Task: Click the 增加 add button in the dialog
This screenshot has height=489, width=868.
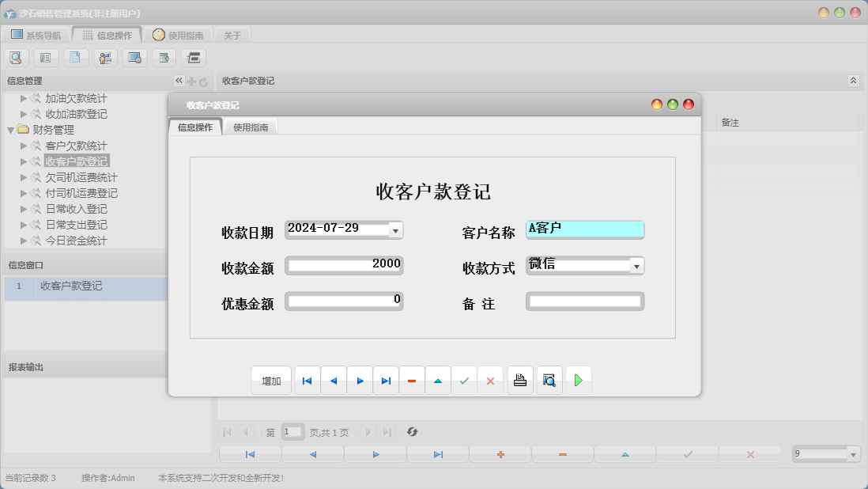Action: pos(271,380)
